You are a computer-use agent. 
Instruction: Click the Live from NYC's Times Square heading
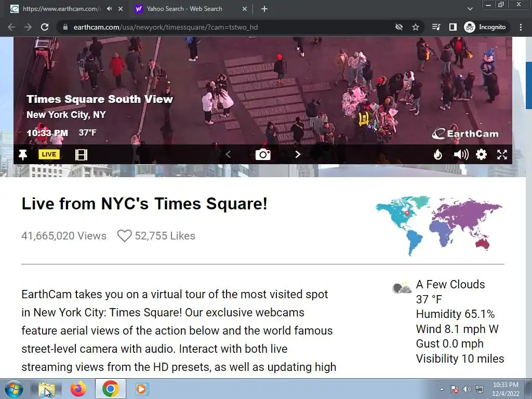(x=144, y=204)
